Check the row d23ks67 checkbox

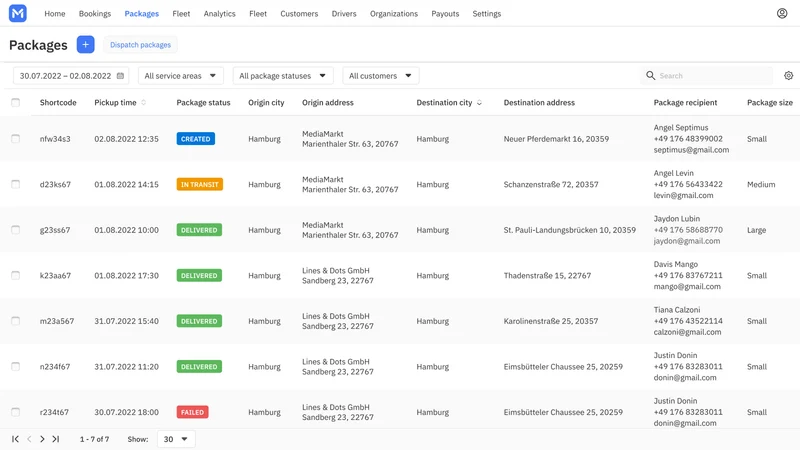[x=16, y=184]
